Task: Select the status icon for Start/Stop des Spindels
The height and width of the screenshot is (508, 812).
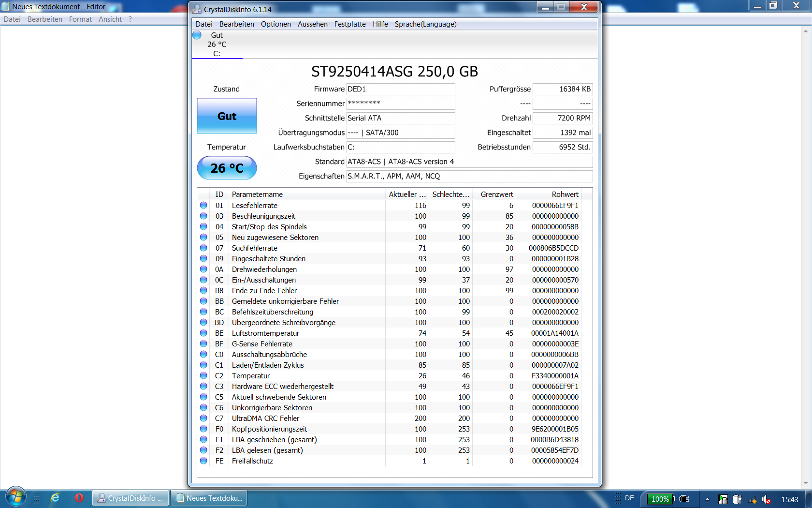Action: pos(203,226)
